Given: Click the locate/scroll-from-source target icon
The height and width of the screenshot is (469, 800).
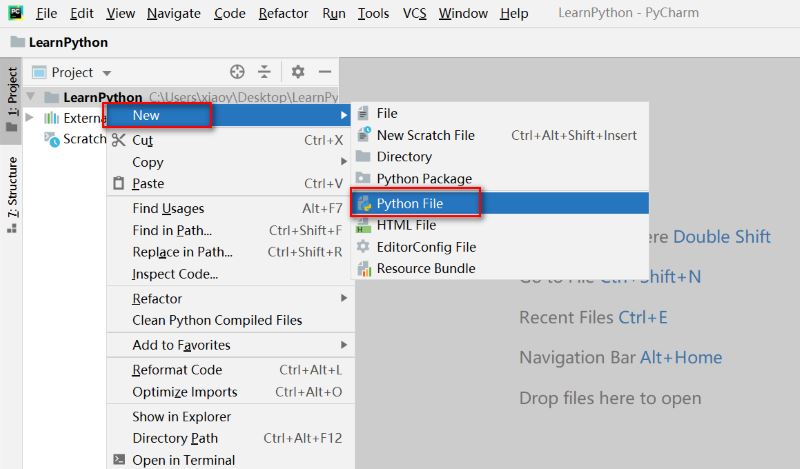Looking at the screenshot, I should (237, 72).
